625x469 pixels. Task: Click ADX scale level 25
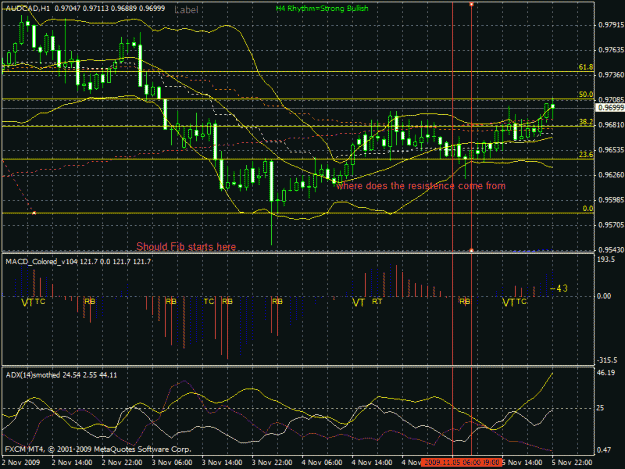point(600,408)
